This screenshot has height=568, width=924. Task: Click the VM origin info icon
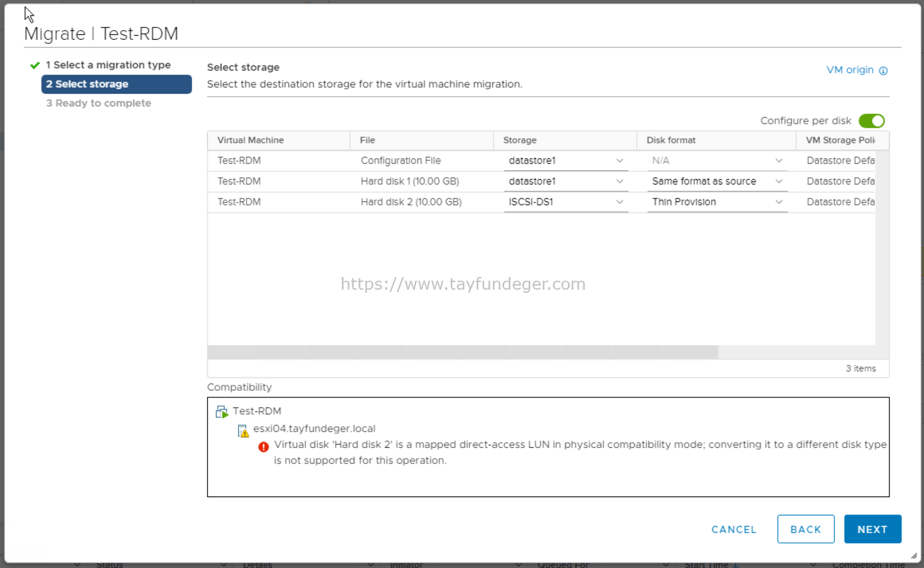[x=883, y=71]
